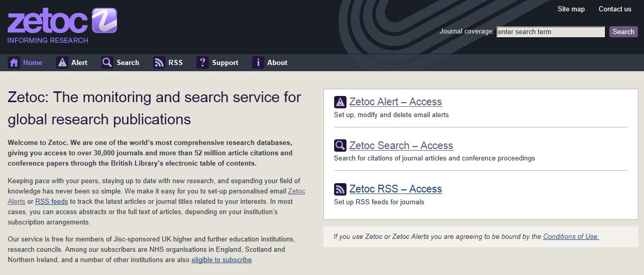Click the RSS icon beside Zetoc RSS – Access
This screenshot has width=644, height=275.
(340, 189)
